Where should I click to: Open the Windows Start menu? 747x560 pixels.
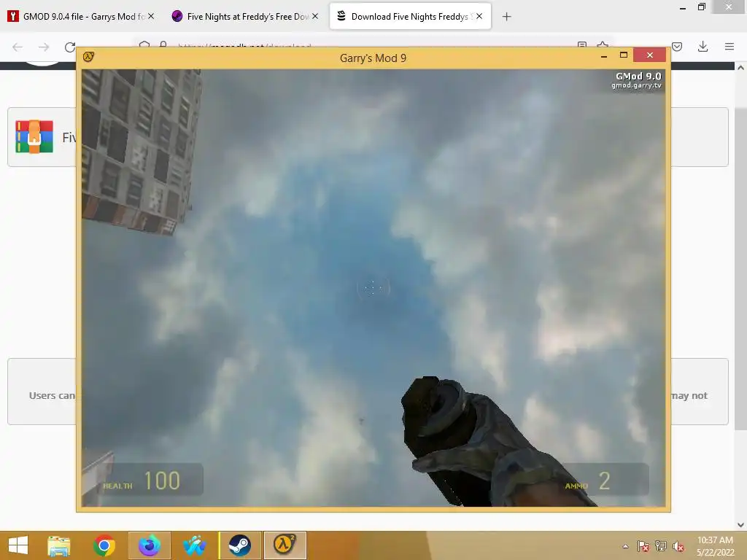coord(18,545)
